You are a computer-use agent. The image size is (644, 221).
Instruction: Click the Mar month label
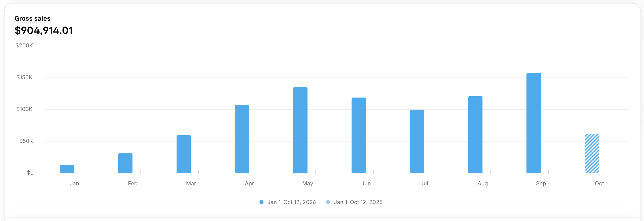click(191, 183)
